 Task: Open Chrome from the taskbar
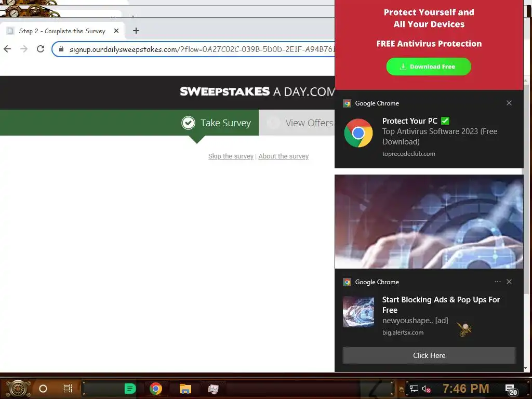pos(156,389)
